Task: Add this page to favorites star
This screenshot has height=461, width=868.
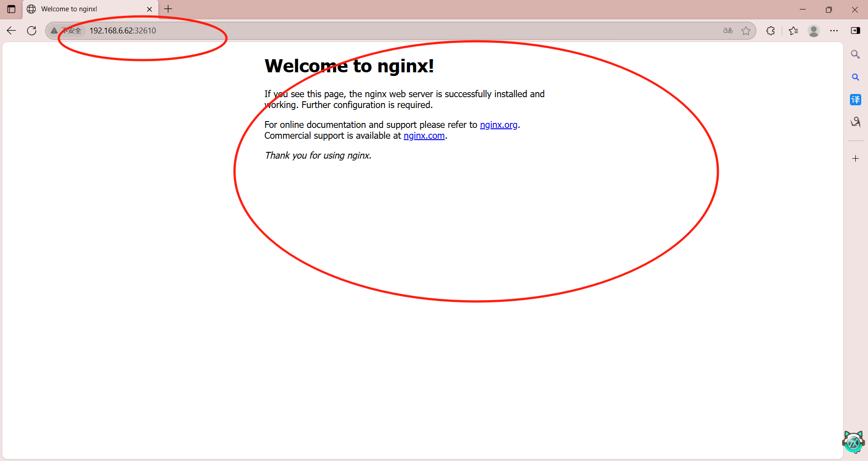Action: coord(746,31)
